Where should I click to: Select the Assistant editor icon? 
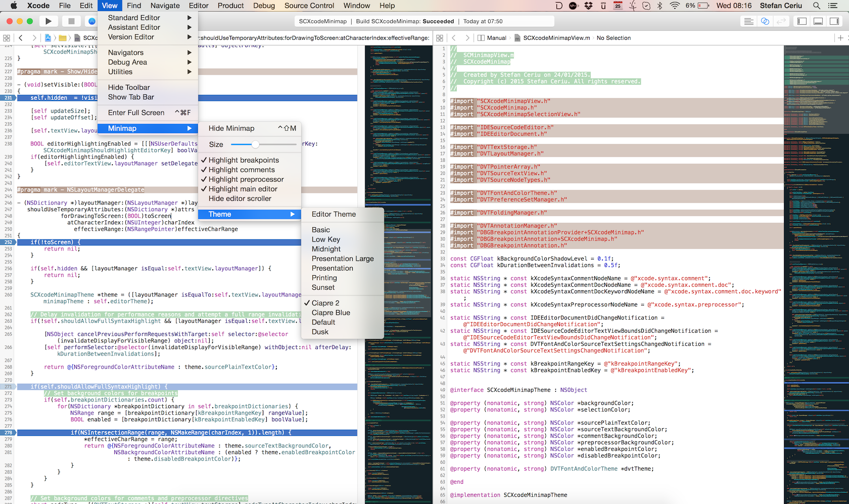point(765,21)
